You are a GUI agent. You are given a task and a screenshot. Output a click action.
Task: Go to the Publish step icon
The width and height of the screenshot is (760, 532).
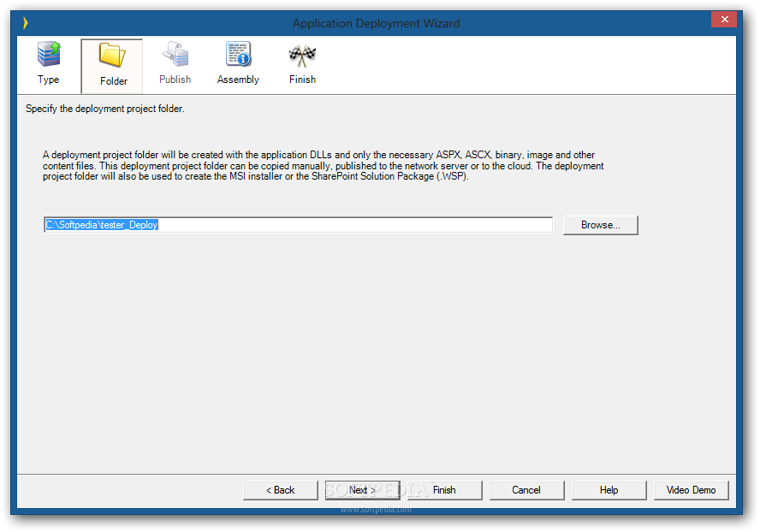coord(175,54)
